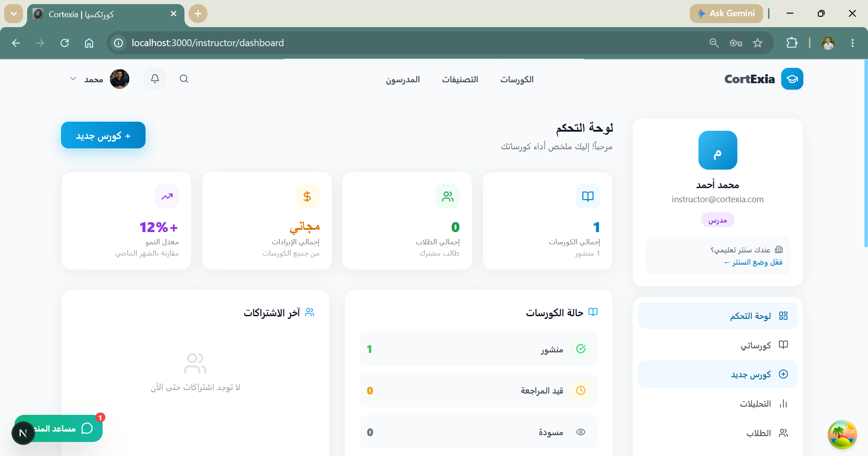Click the page vertical scrollbar

865,154
